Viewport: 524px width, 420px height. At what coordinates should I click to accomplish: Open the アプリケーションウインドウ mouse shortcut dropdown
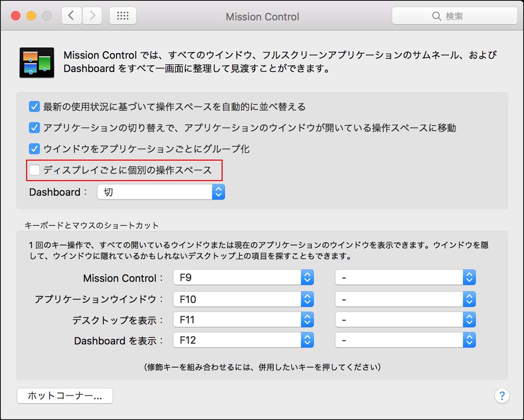405,299
